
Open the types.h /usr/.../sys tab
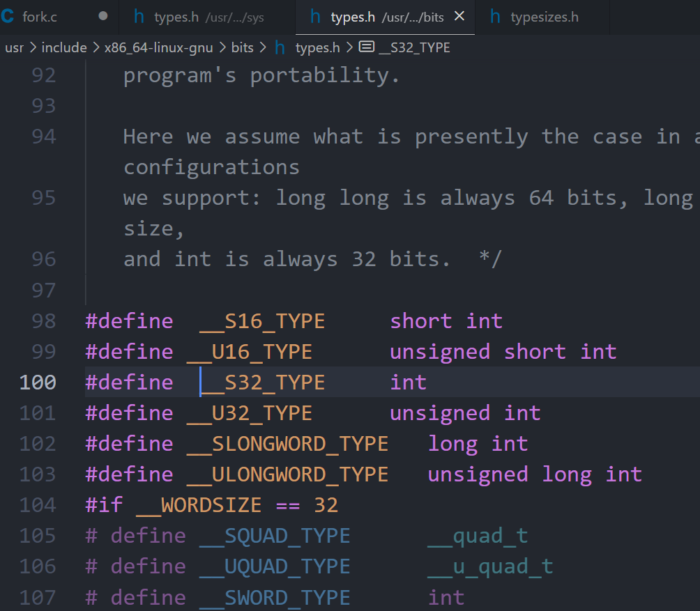[x=208, y=17]
